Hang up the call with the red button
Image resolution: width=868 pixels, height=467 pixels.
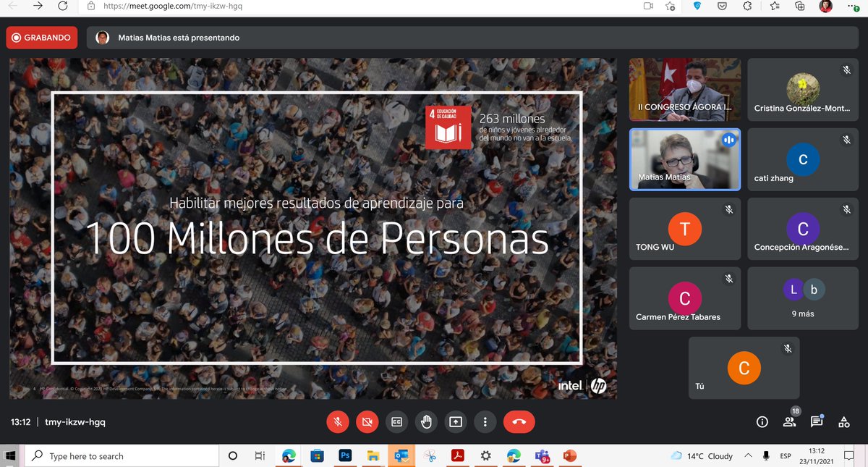tap(519, 421)
